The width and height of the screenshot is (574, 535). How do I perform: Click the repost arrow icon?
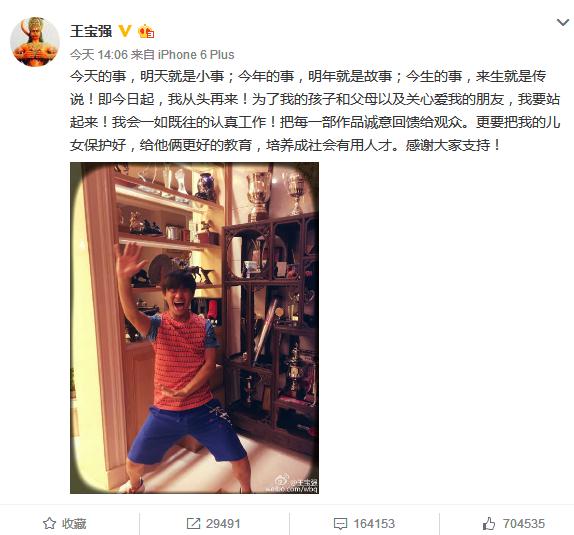[193, 523]
